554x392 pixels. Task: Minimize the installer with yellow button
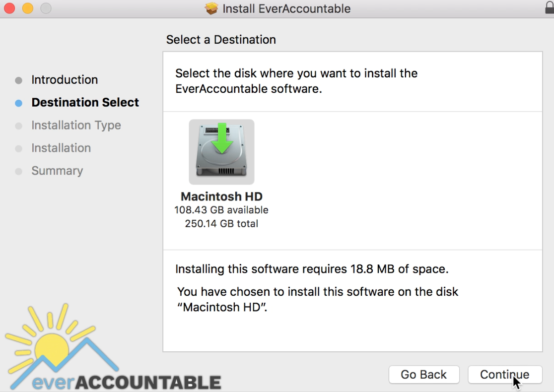pyautogui.click(x=28, y=8)
